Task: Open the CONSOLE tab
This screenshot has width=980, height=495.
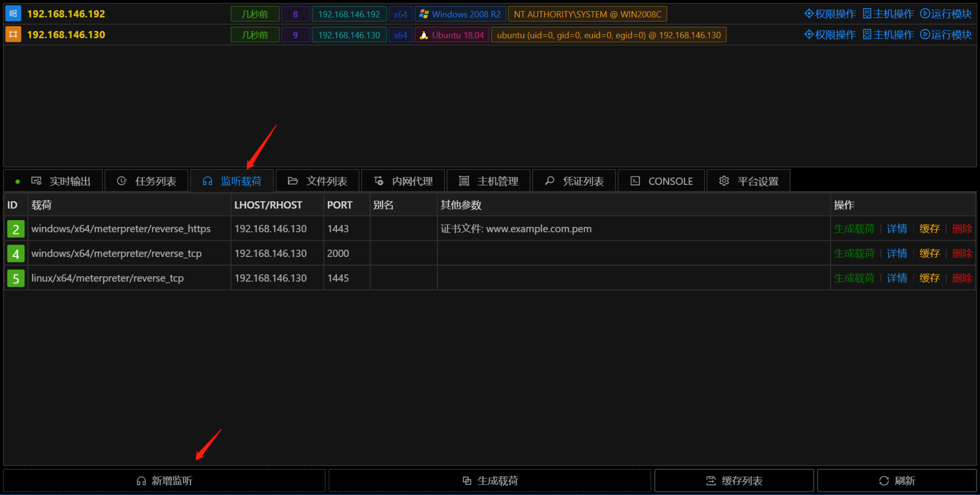Action: point(661,181)
